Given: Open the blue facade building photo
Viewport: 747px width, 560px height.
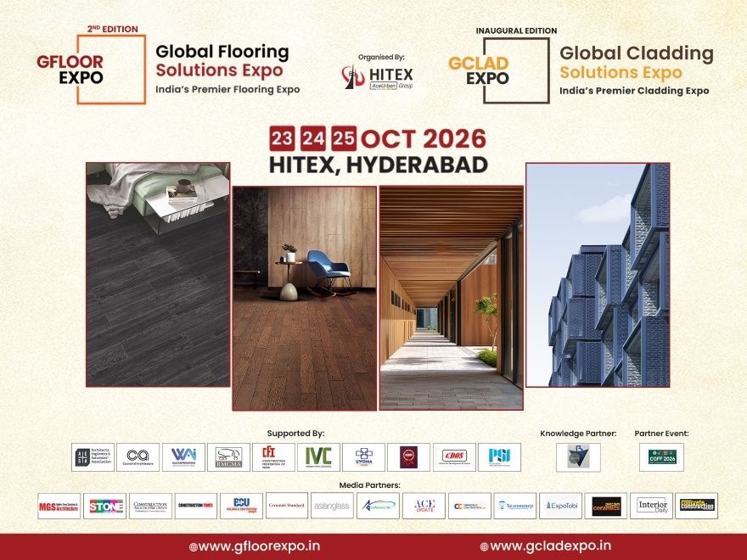Looking at the screenshot, I should point(598,275).
